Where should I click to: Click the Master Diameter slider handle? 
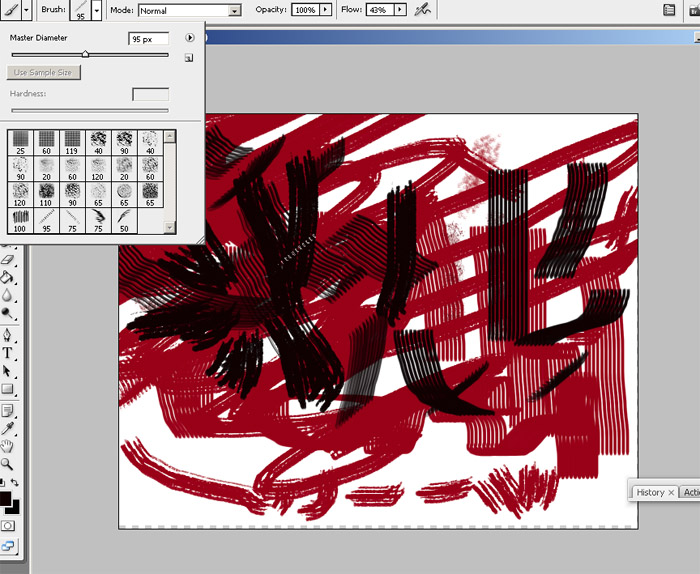(85, 54)
